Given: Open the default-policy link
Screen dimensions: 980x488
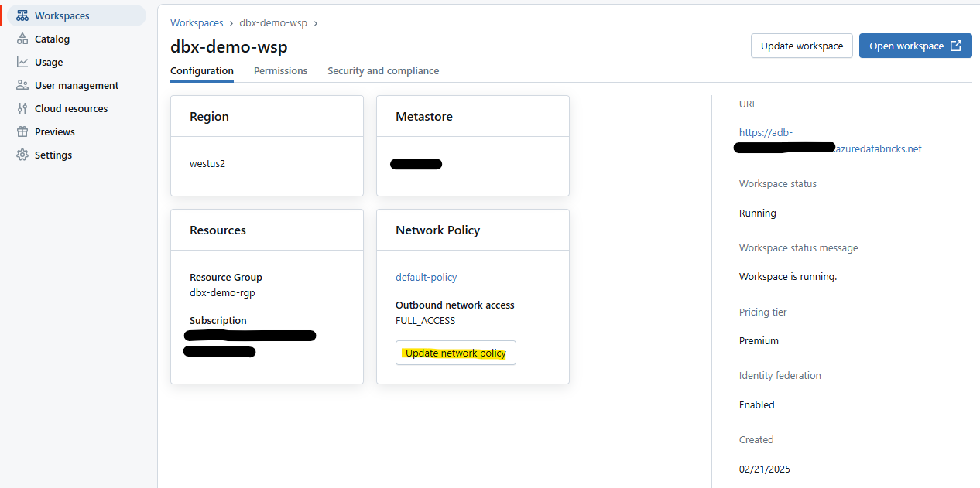Looking at the screenshot, I should pos(426,277).
